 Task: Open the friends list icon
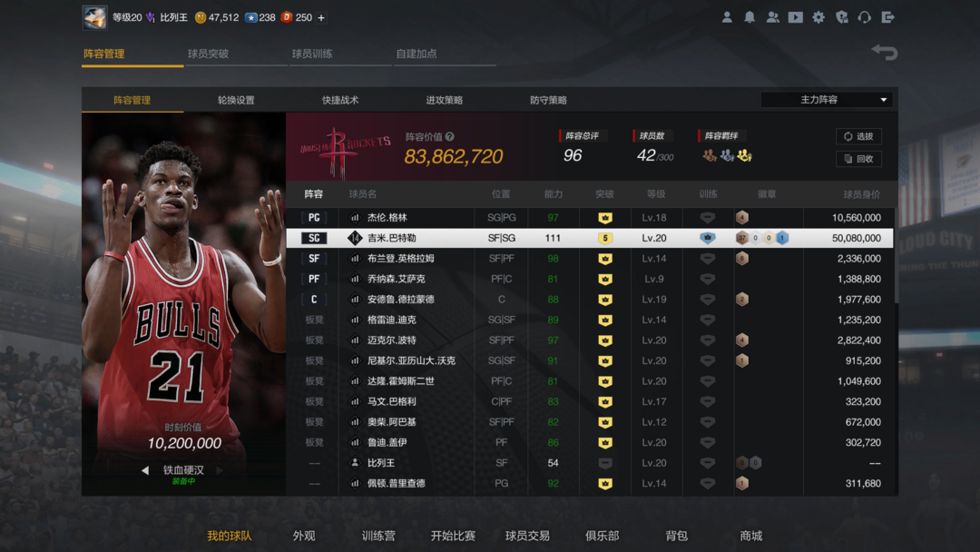pos(772,17)
